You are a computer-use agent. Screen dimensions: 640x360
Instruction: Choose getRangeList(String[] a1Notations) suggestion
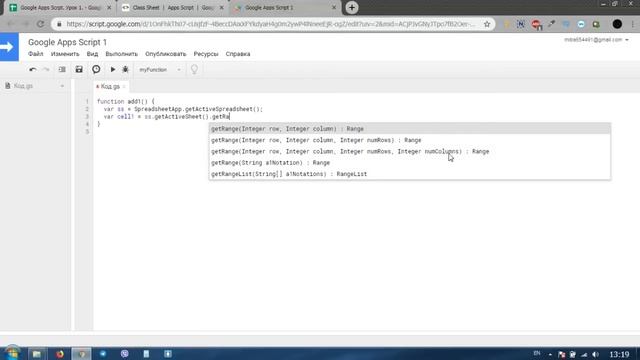410,174
